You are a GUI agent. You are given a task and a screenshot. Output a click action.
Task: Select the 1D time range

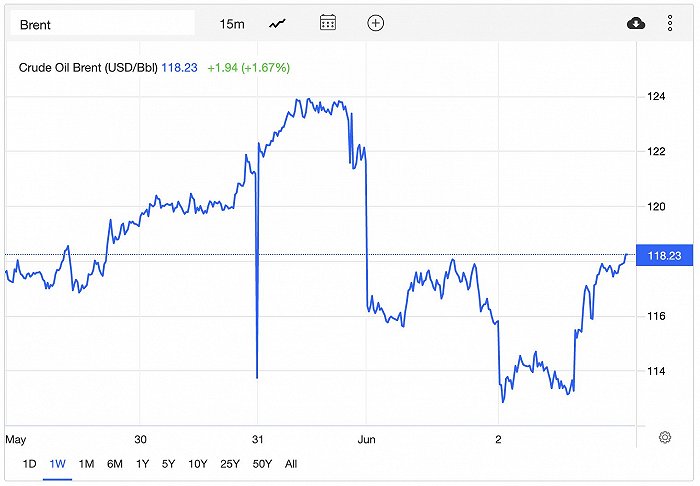point(30,464)
